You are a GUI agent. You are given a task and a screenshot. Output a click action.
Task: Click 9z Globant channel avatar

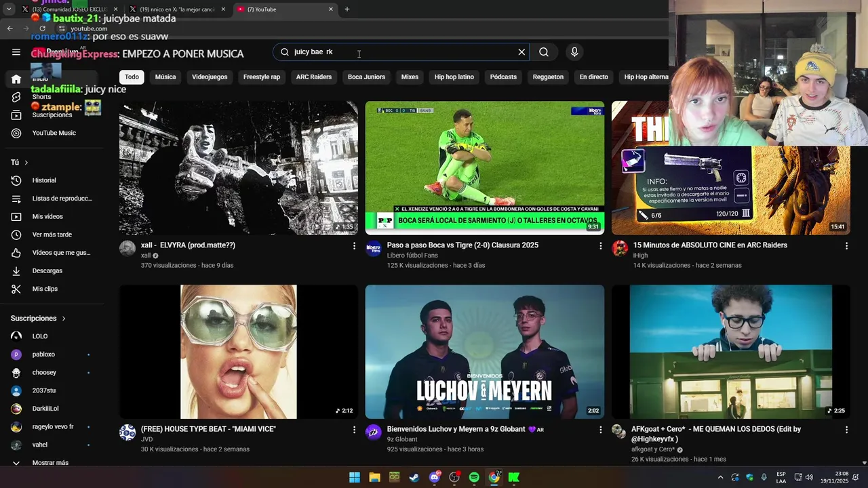(x=374, y=432)
